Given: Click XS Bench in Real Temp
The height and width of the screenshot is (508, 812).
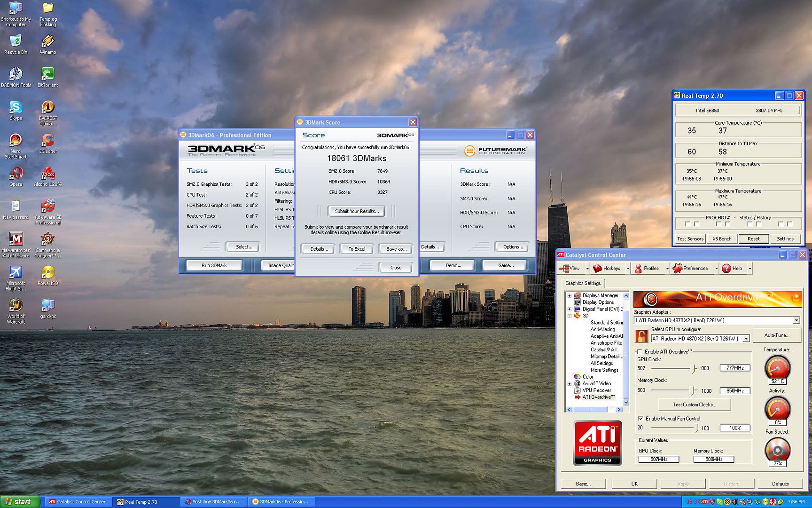Looking at the screenshot, I should tap(722, 238).
